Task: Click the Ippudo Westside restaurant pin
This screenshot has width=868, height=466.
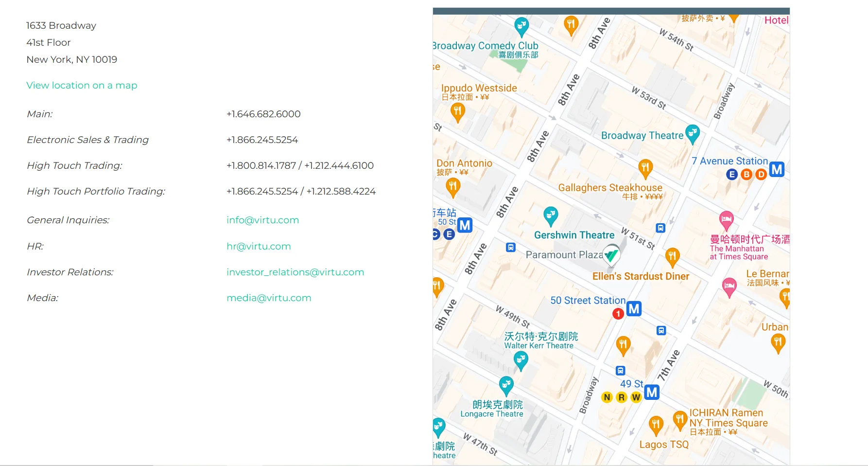Action: (x=457, y=113)
